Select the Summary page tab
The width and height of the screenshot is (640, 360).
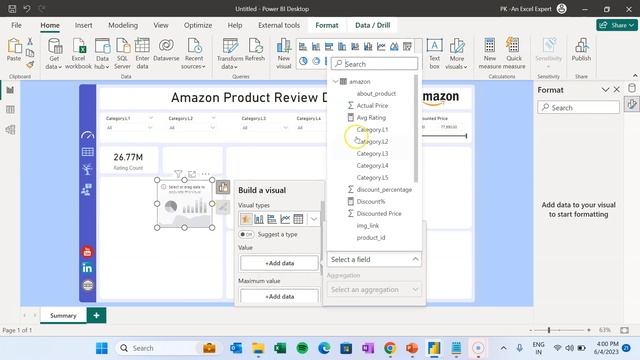[63, 316]
